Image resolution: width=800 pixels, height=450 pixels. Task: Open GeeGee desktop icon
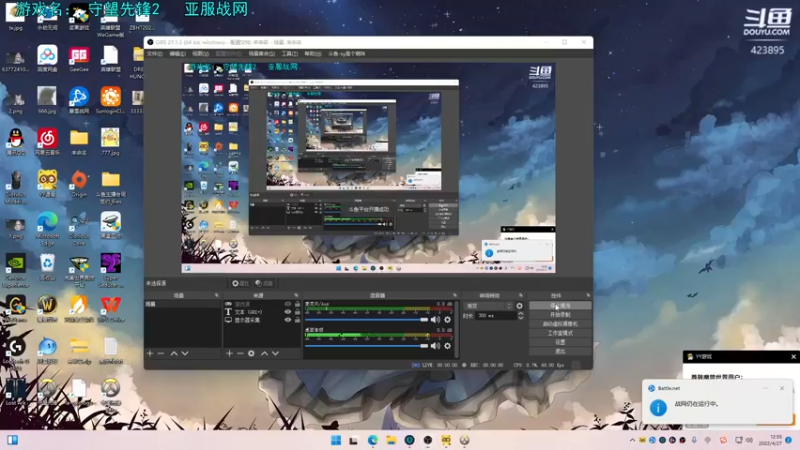coord(79,58)
